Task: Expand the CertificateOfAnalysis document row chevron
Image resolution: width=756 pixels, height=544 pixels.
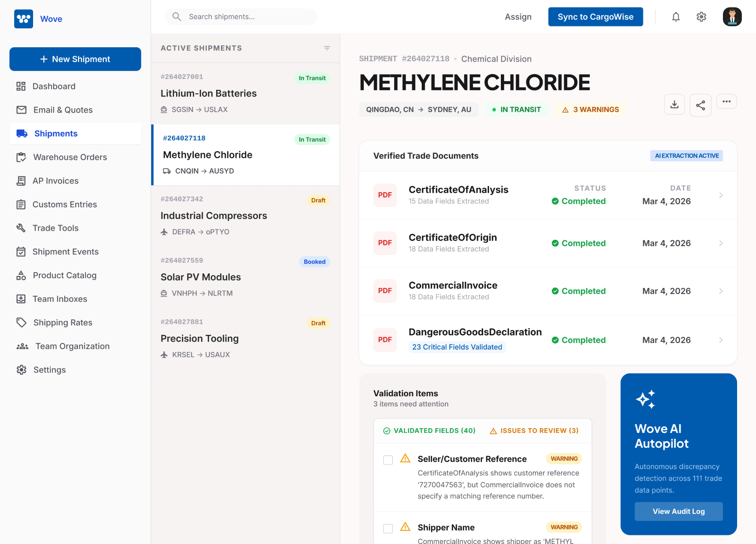Action: pyautogui.click(x=721, y=195)
